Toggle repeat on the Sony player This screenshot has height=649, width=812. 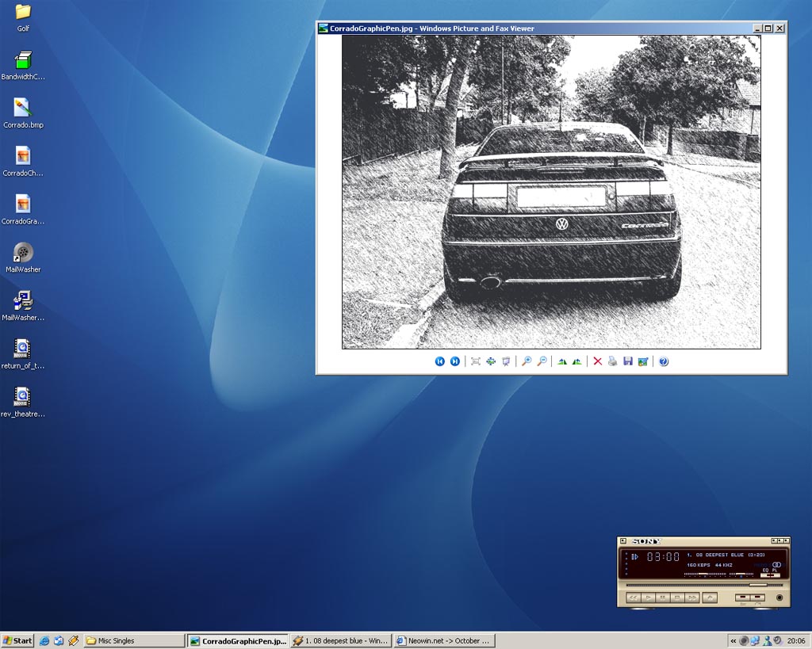pos(757,597)
